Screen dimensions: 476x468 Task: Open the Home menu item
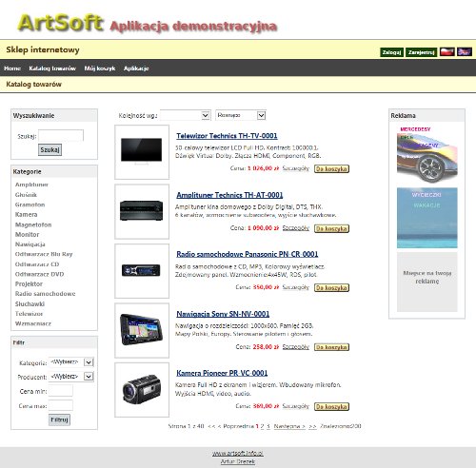pos(12,68)
